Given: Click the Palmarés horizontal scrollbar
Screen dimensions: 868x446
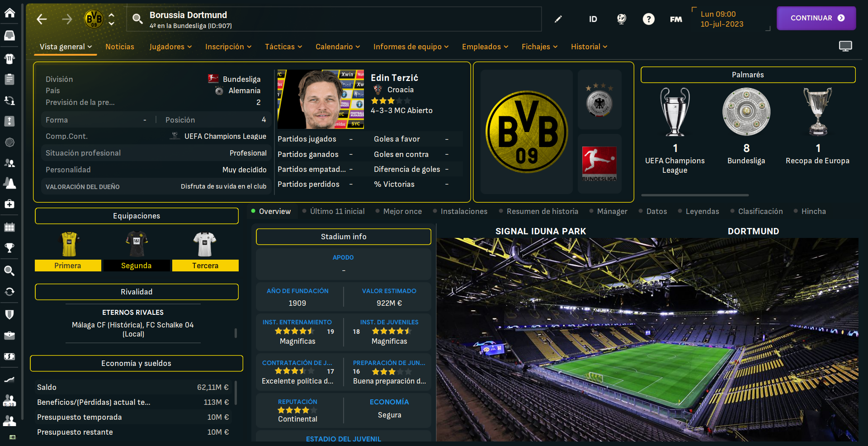Looking at the screenshot, I should point(695,195).
